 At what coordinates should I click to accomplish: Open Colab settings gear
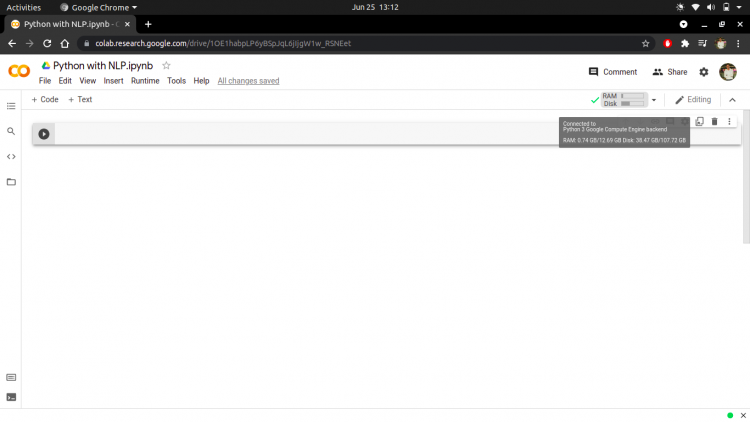click(x=704, y=72)
